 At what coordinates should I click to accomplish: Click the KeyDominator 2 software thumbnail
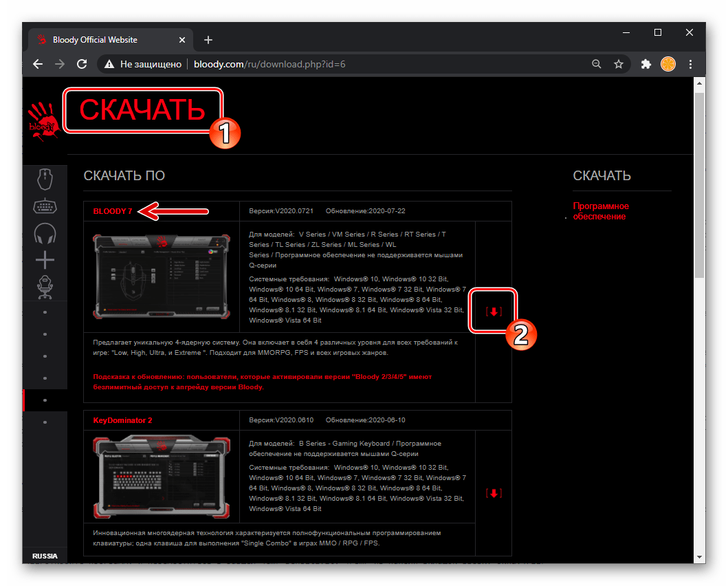pyautogui.click(x=162, y=477)
